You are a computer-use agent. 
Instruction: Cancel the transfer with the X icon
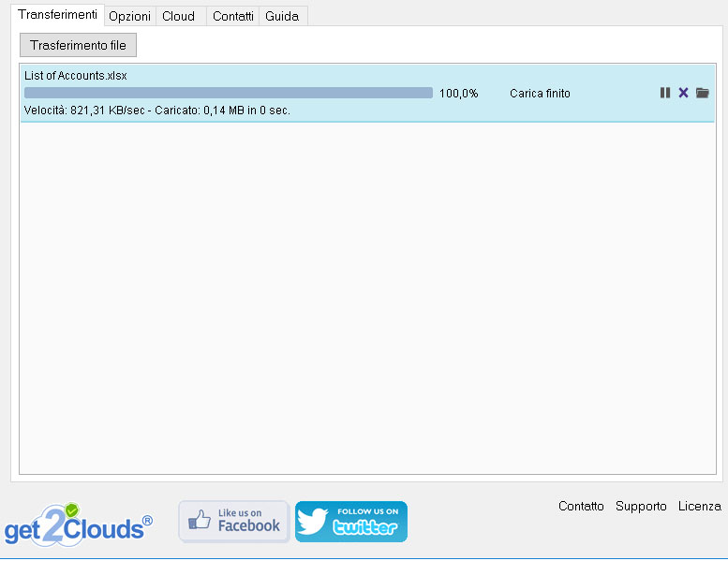point(683,93)
